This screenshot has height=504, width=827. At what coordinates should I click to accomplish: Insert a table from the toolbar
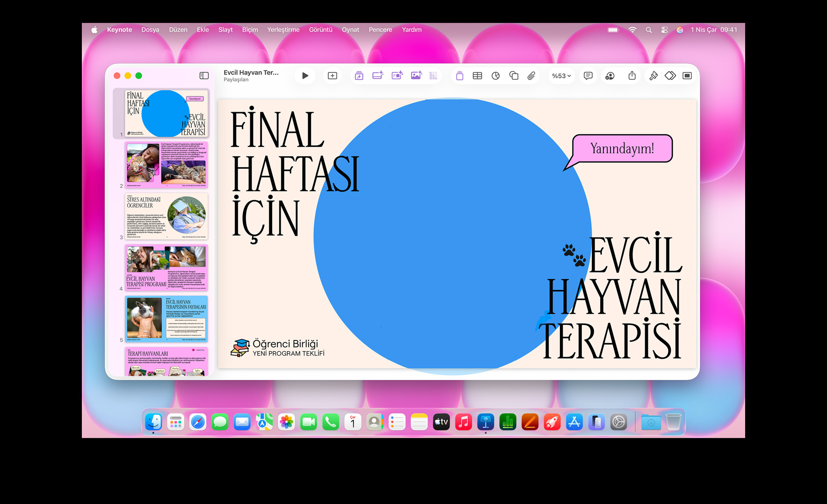(x=477, y=76)
